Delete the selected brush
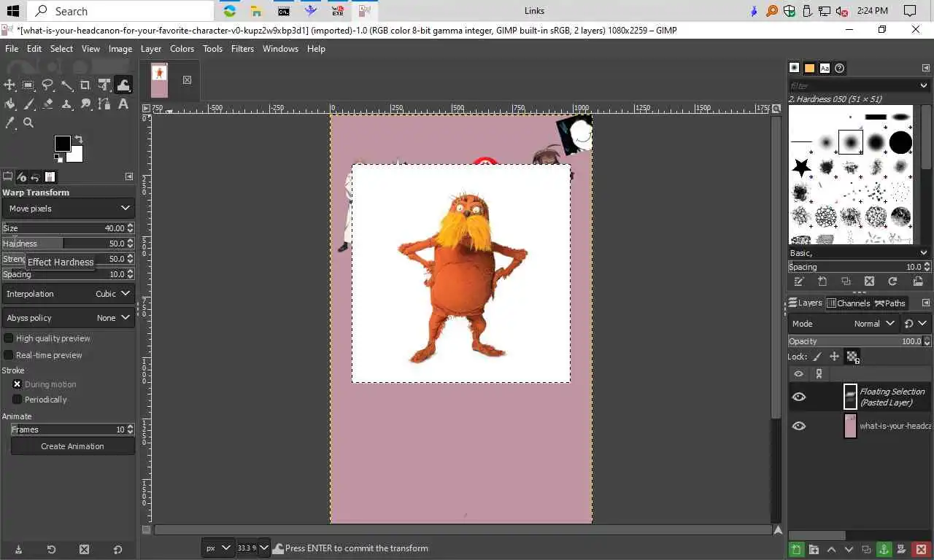 click(869, 281)
